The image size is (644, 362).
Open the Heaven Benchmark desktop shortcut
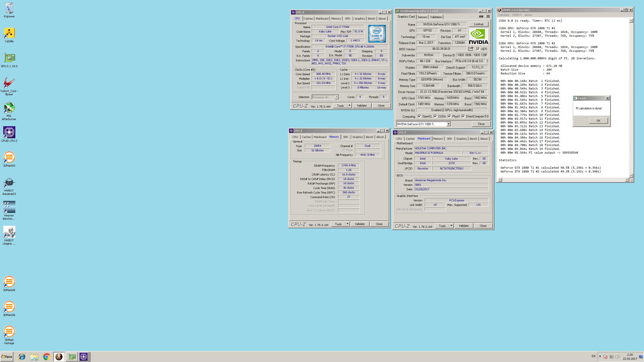pyautogui.click(x=9, y=211)
